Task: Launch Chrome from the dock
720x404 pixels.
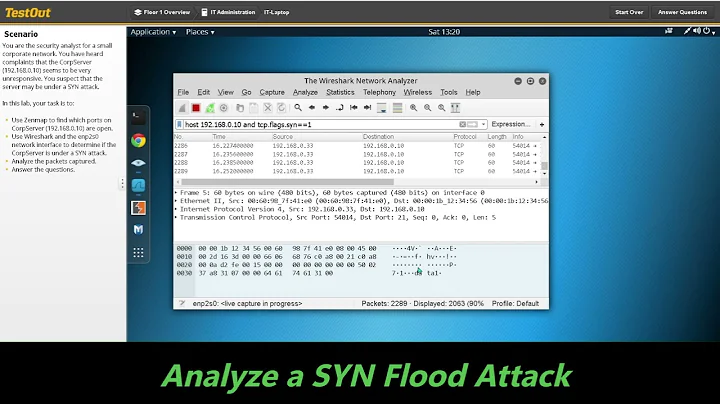Action: pos(138,140)
